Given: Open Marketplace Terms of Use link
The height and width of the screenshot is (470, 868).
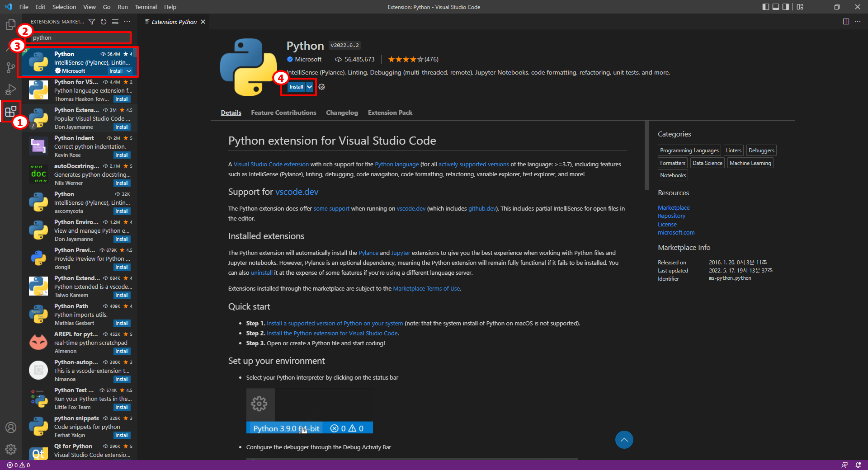Looking at the screenshot, I should click(426, 288).
